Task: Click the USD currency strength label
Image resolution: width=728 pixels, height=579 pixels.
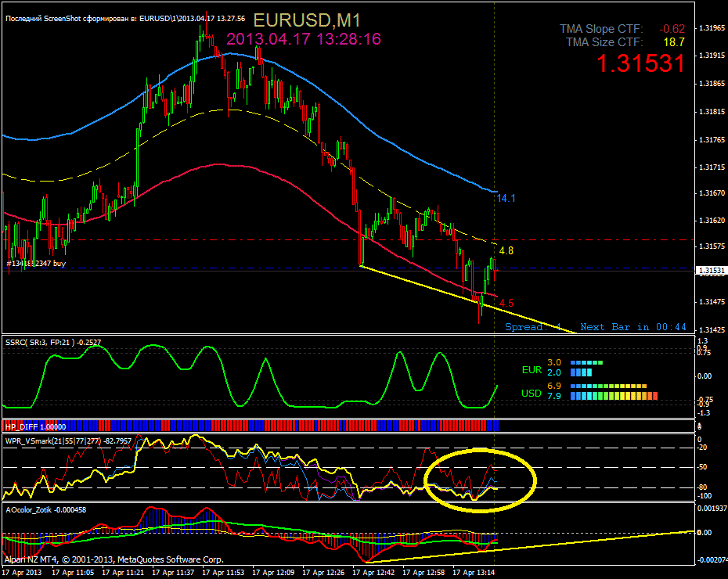Action: point(532,394)
